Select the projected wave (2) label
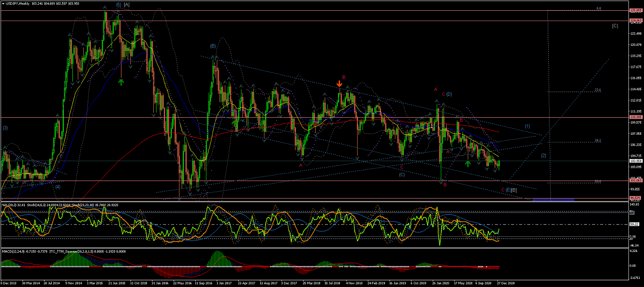 543,156
